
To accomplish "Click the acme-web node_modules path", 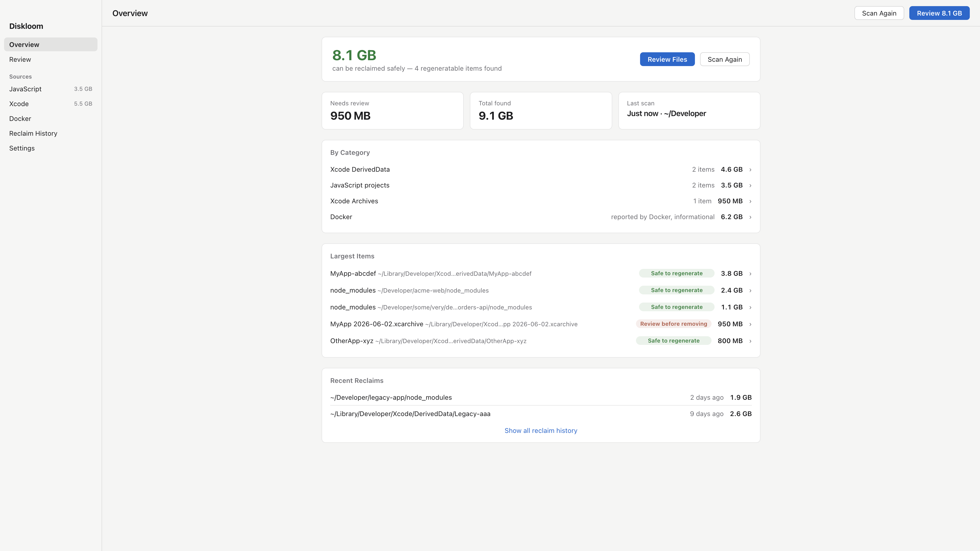I will coord(433,291).
